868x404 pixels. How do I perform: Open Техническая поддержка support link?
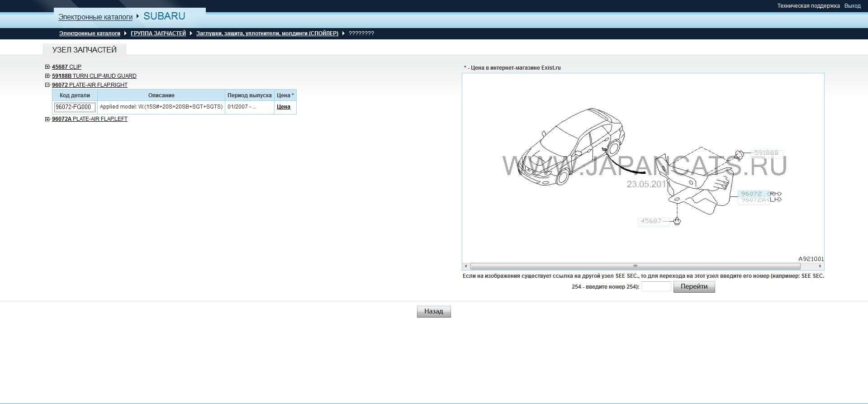(809, 6)
